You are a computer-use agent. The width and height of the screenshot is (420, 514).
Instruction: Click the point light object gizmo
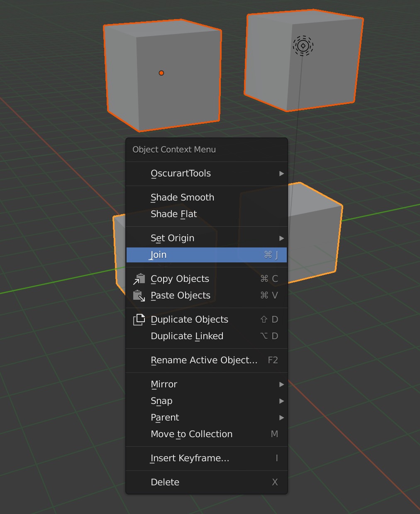[303, 46]
